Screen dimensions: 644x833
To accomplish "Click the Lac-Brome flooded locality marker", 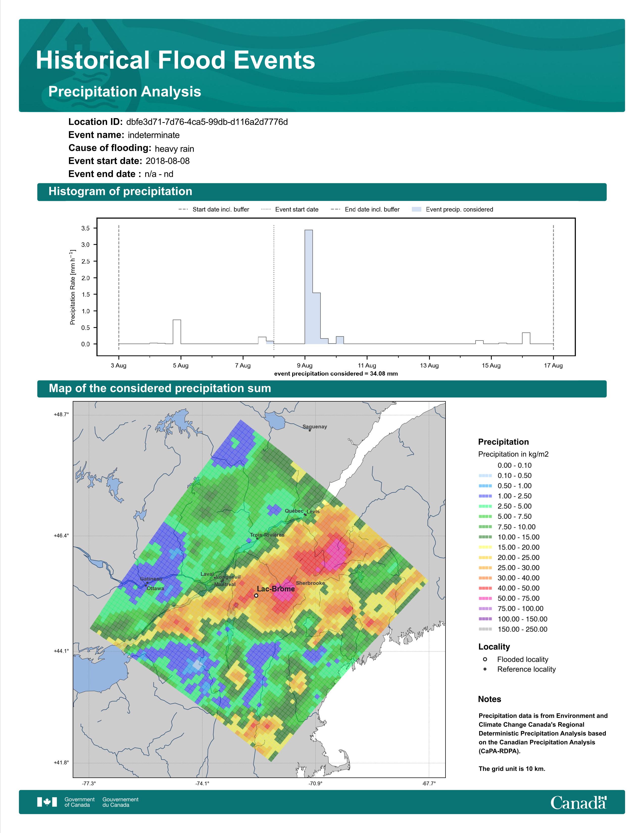I will tap(256, 595).
